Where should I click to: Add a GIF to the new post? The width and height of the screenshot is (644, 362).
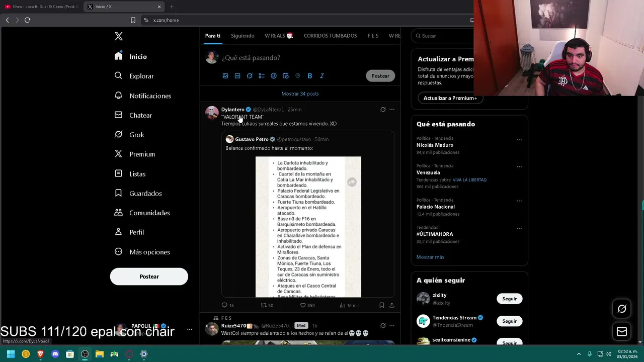237,76
